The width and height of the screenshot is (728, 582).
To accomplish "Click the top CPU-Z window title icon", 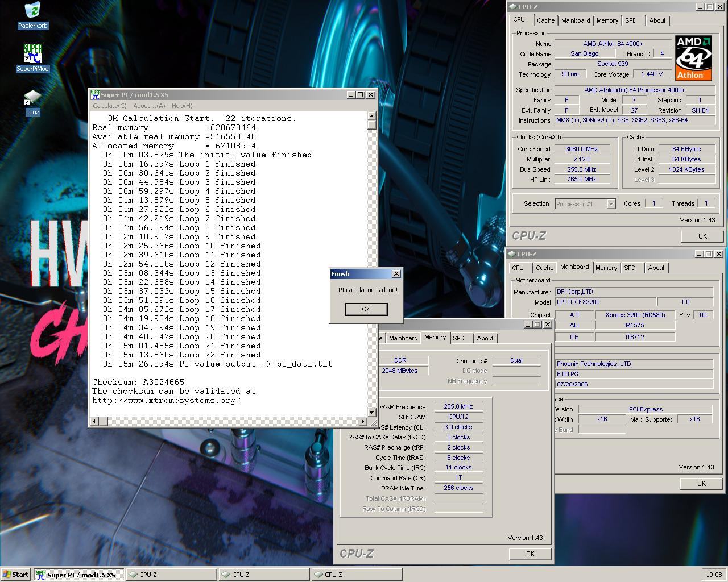I will coord(512,7).
